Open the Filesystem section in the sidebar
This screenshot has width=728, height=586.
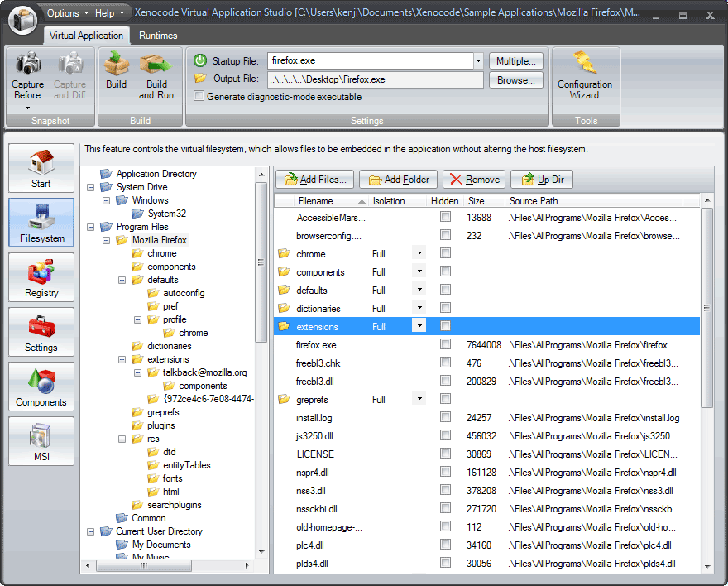tap(41, 223)
